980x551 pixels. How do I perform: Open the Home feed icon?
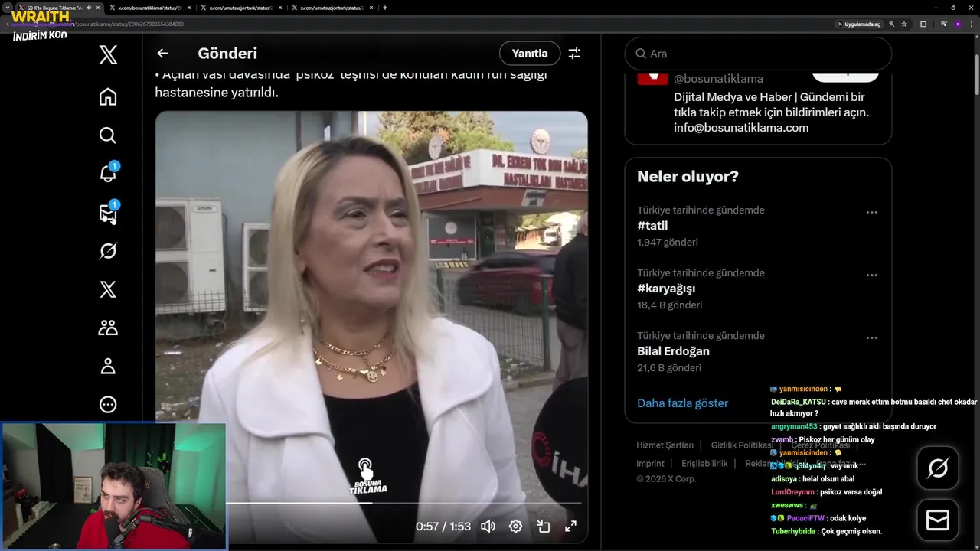pyautogui.click(x=108, y=96)
